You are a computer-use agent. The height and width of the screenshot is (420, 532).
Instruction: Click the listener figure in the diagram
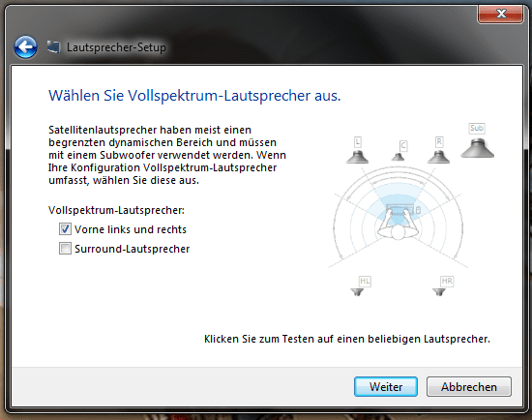[x=398, y=225]
